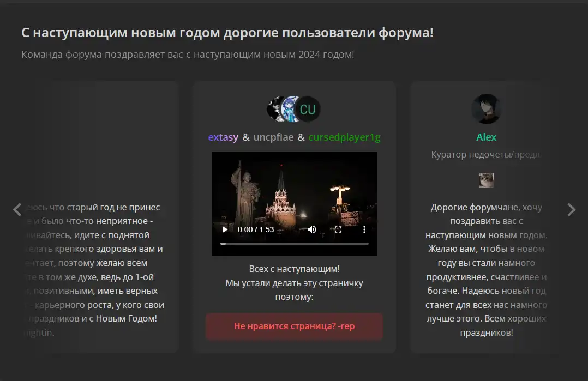Play the New Year video
The image size is (588, 381).
(x=225, y=229)
